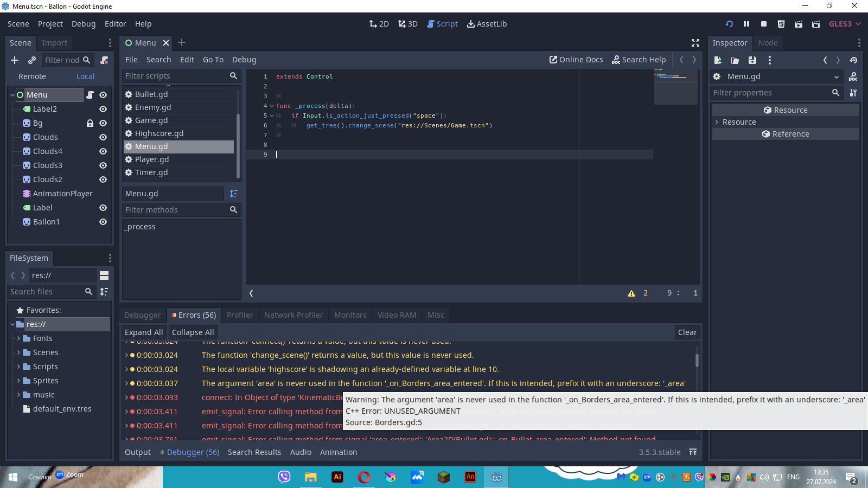Open the Project menu
Viewport: 868px width, 488px height.
pyautogui.click(x=50, y=24)
